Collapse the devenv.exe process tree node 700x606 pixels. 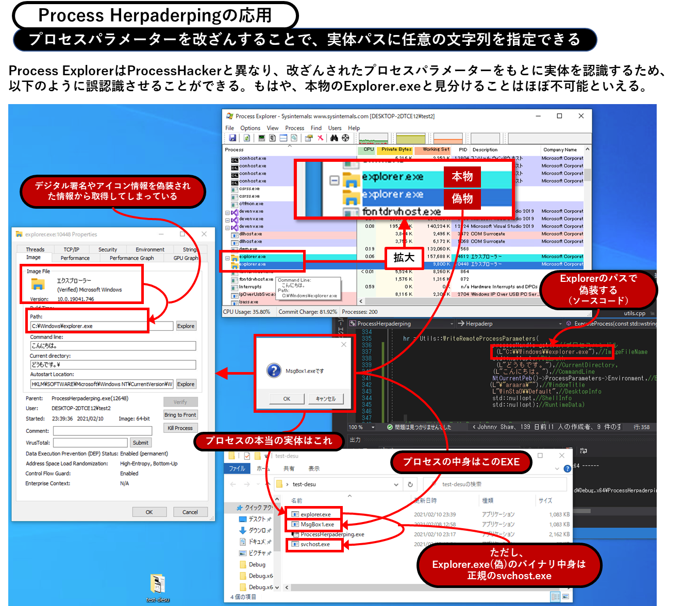tap(227, 212)
